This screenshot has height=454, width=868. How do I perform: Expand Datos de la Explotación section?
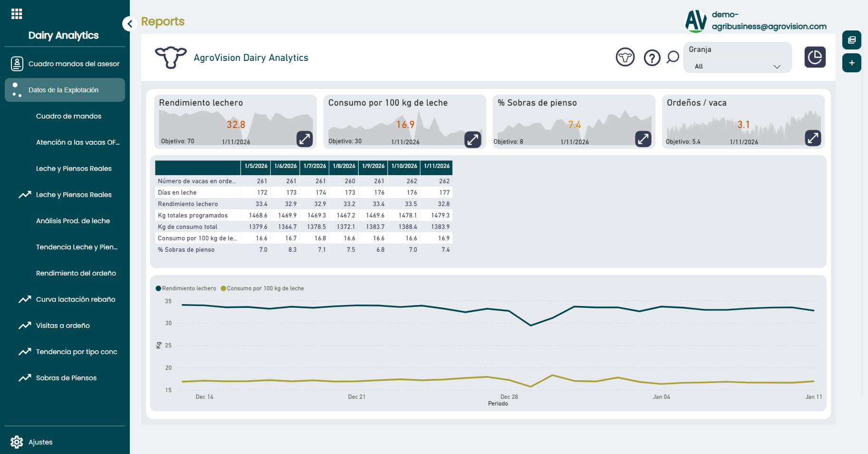(65, 90)
